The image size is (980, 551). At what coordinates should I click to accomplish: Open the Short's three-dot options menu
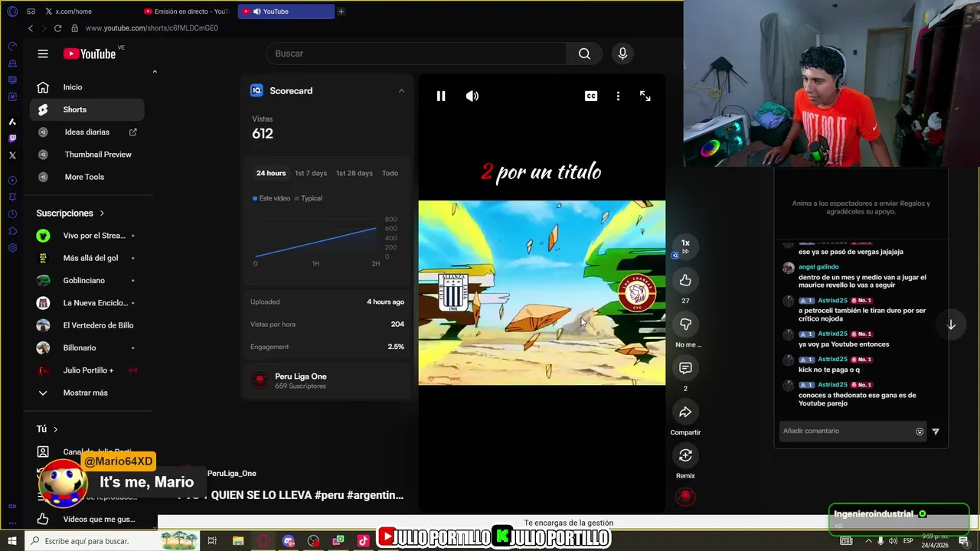[618, 96]
